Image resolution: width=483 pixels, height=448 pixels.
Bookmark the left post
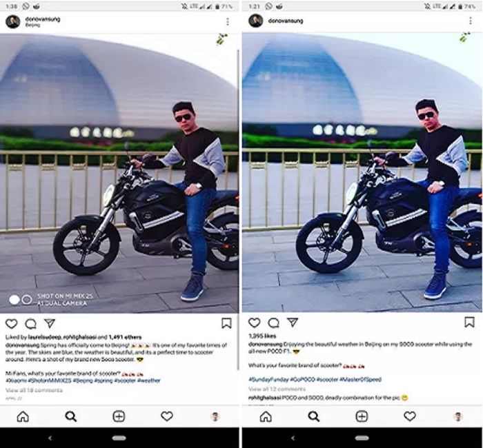click(226, 323)
